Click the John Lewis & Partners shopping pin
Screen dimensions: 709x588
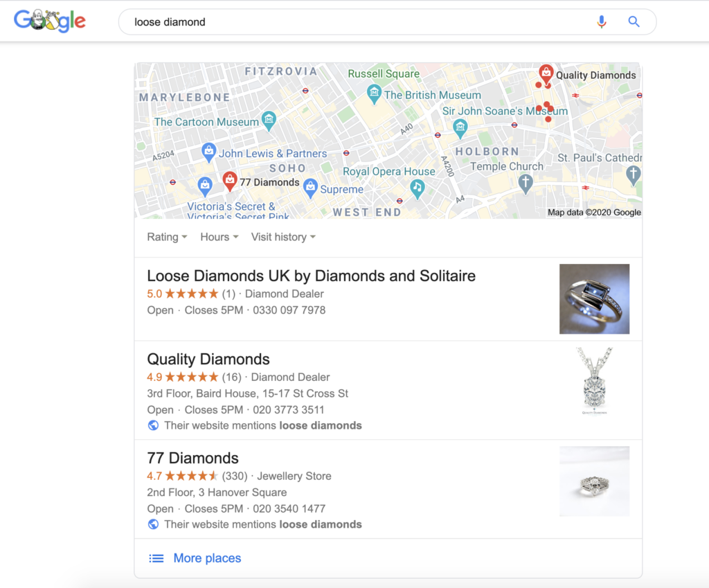(208, 152)
